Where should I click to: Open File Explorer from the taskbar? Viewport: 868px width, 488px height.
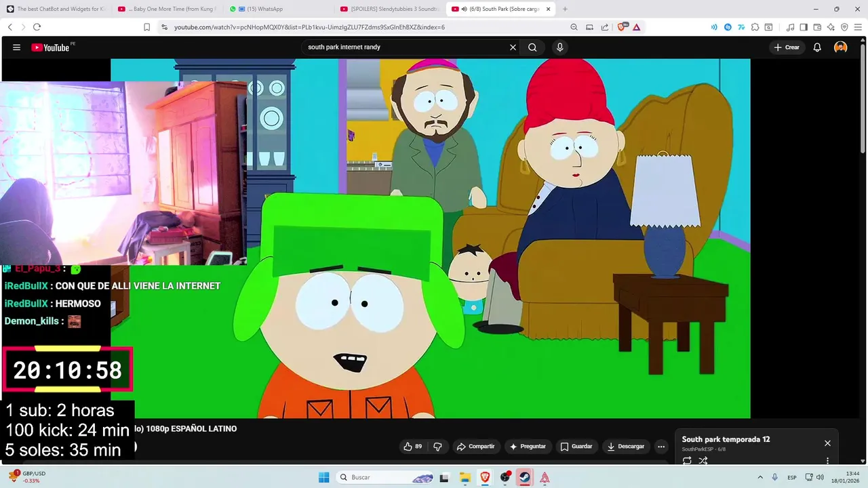tap(465, 477)
